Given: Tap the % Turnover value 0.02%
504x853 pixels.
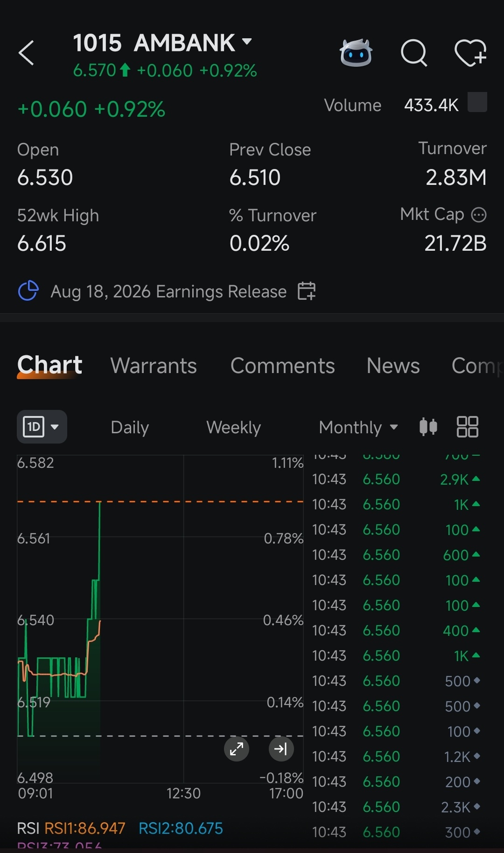Looking at the screenshot, I should point(259,243).
